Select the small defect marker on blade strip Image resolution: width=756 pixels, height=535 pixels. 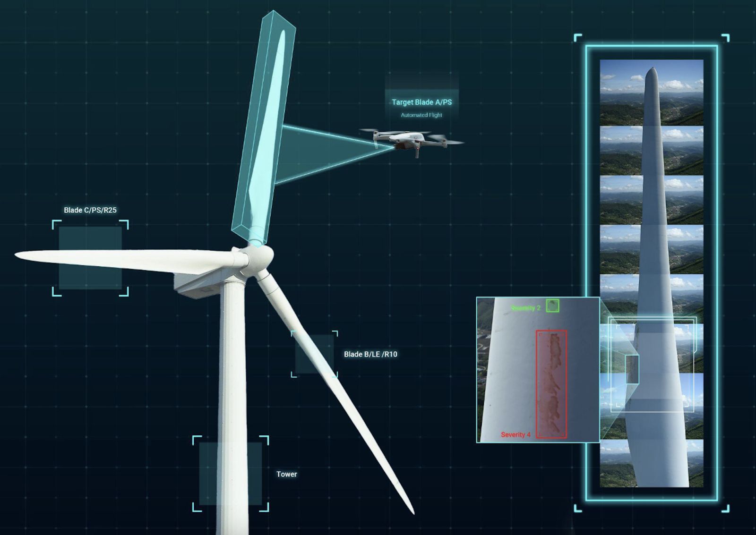(x=632, y=369)
